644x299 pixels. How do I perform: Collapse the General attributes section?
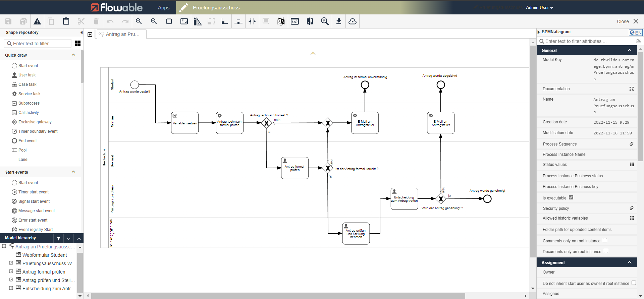click(x=630, y=50)
